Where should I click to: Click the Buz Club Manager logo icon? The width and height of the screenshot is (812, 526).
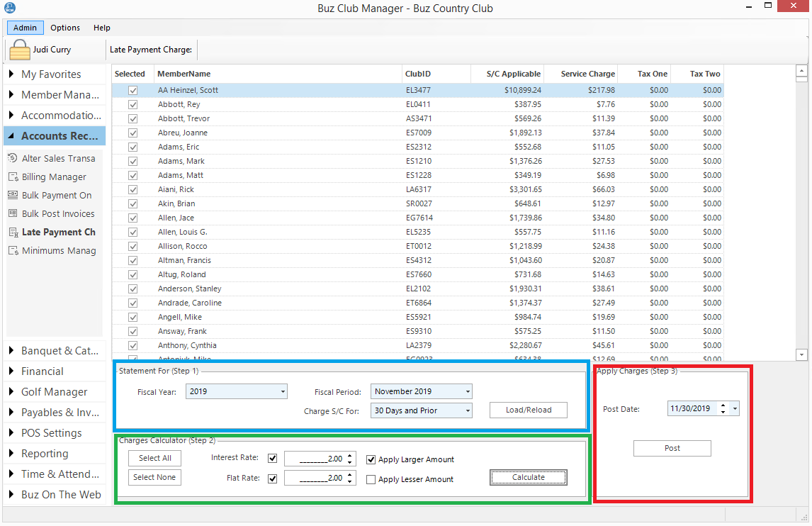(9, 8)
